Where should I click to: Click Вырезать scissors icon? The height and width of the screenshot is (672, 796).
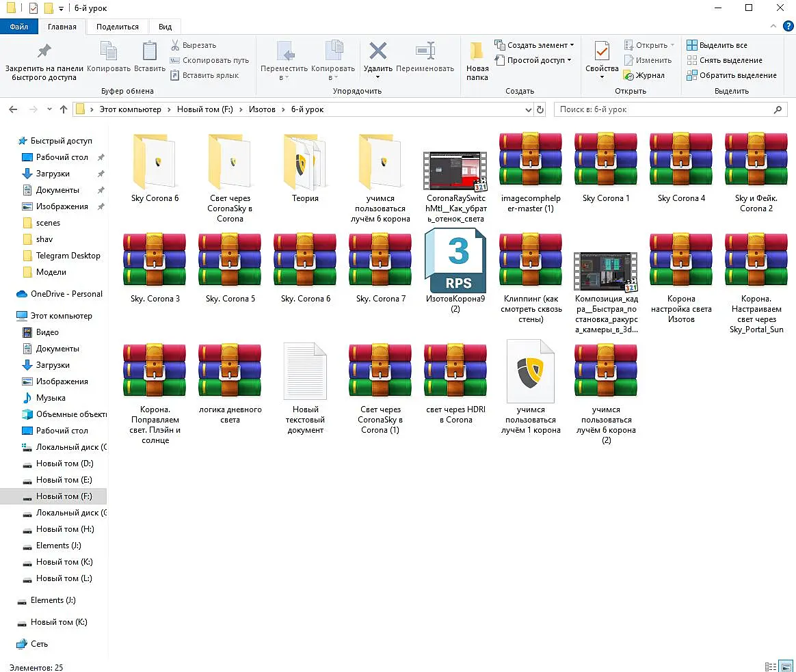coord(175,45)
